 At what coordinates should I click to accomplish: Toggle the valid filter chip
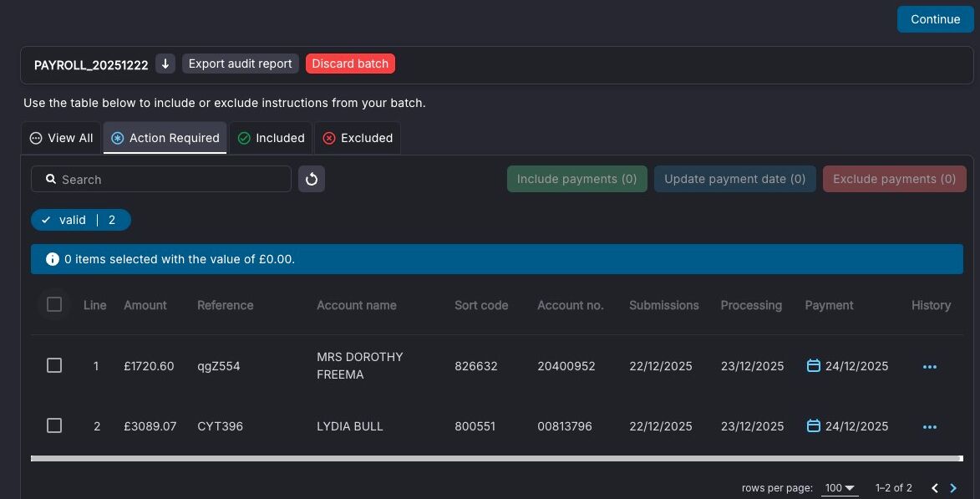81,220
